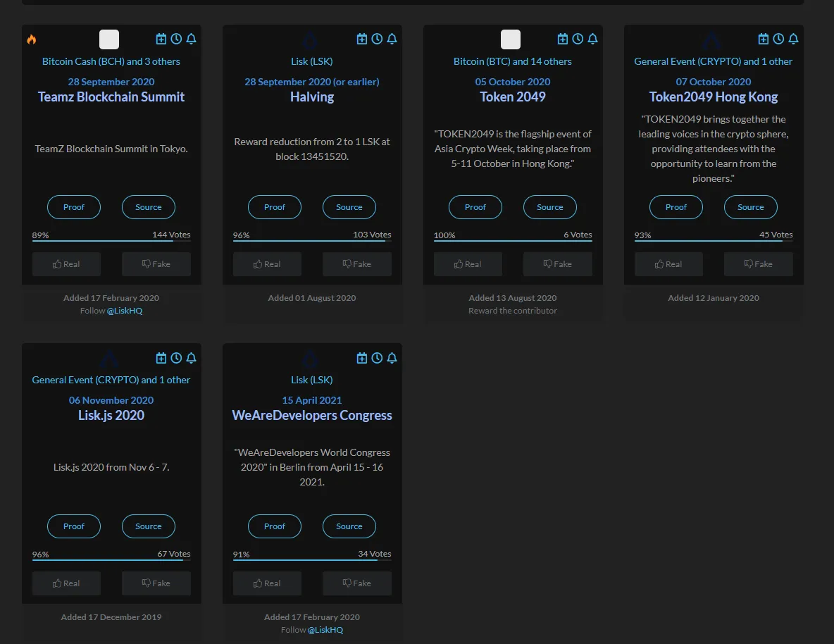Vote Fake on Lisk.js 2020
Image resolution: width=834 pixels, height=644 pixels.
click(156, 583)
